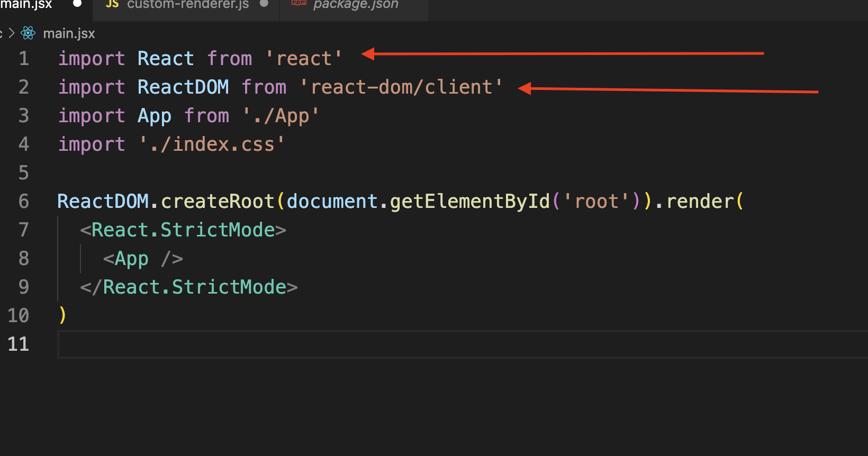The width and height of the screenshot is (868, 456).
Task: Click the './App' import path
Action: pyautogui.click(x=281, y=115)
